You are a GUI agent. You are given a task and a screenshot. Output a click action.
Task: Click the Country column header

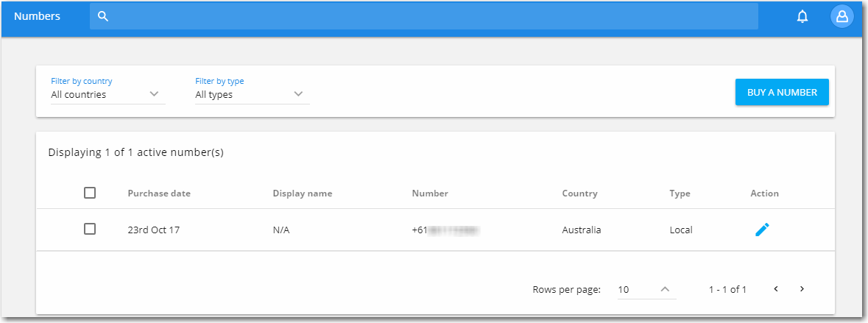click(579, 194)
